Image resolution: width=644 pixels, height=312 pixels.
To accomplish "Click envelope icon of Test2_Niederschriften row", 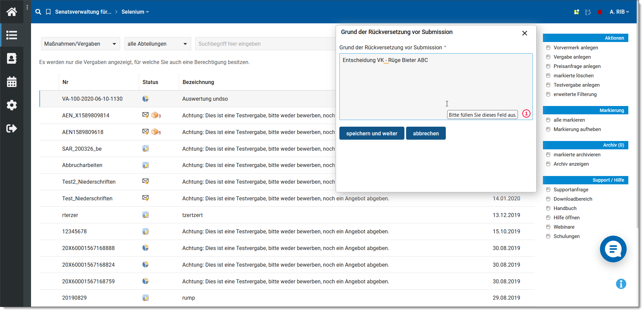I will point(145,181).
